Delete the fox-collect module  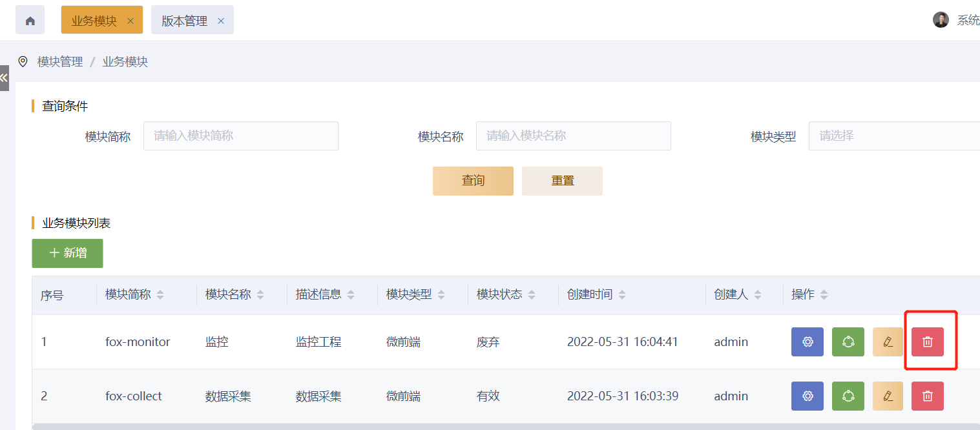coord(927,396)
